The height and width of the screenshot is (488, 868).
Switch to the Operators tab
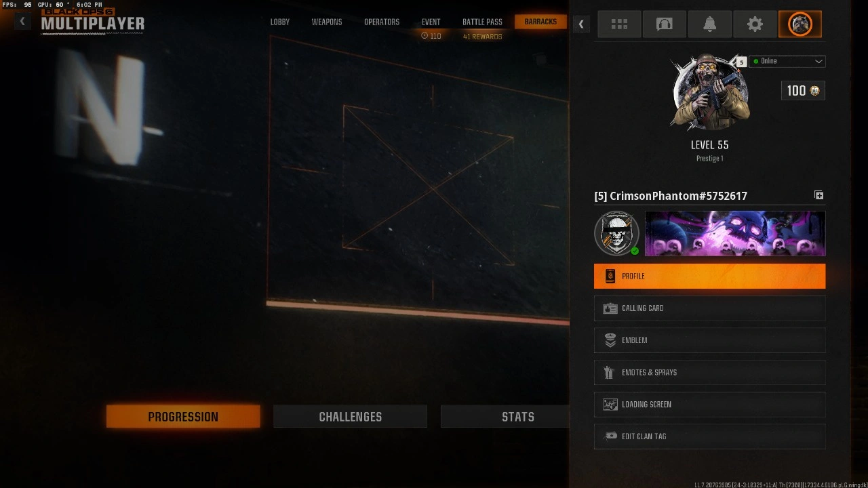382,22
